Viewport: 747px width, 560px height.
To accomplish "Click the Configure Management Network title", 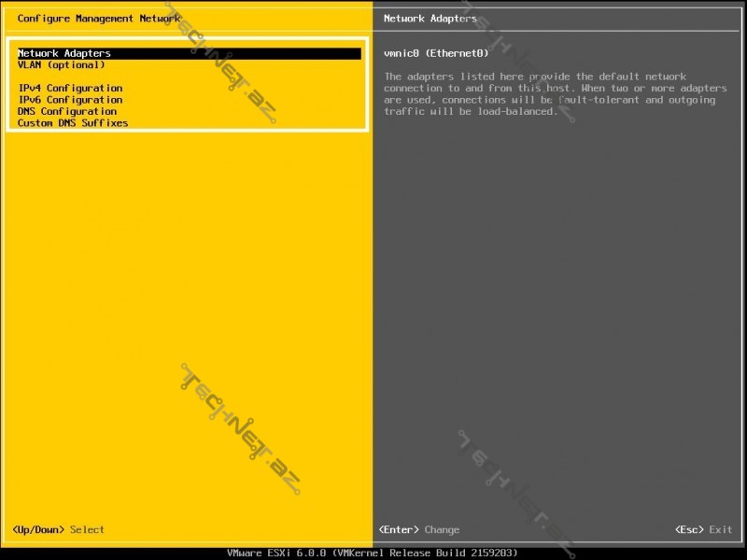I will (99, 19).
